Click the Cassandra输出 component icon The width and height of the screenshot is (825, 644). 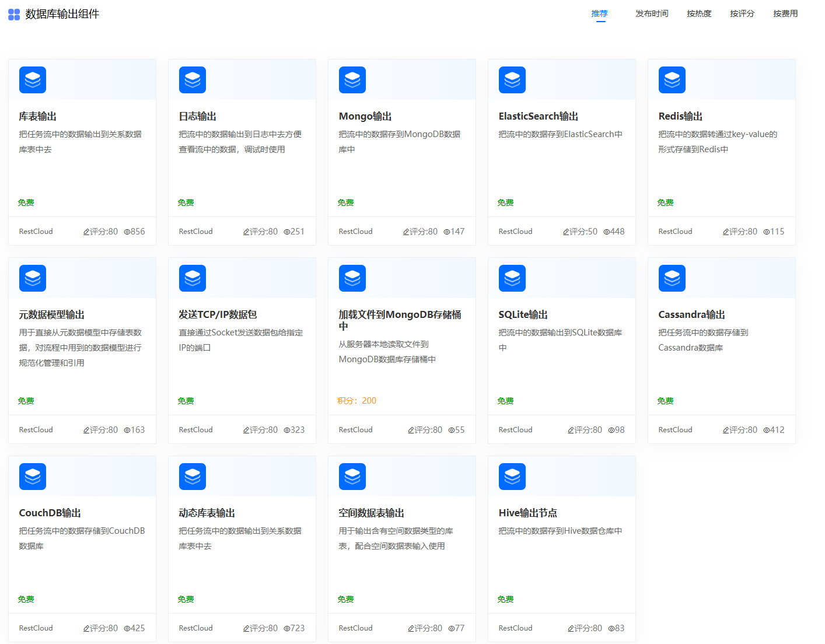(x=672, y=278)
